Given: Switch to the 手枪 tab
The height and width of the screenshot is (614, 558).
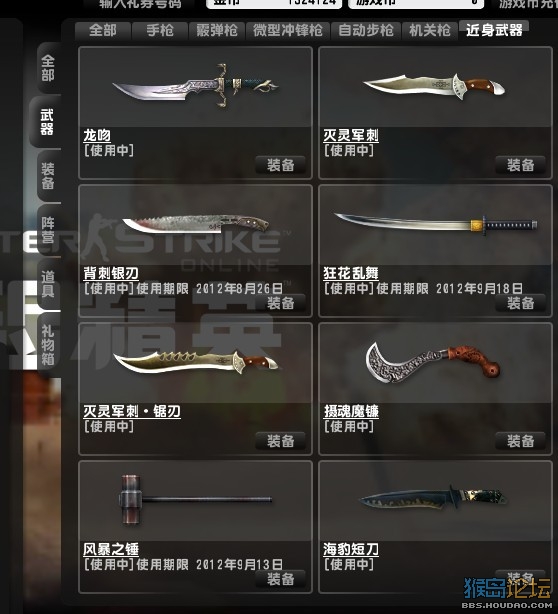Looking at the screenshot, I should coord(160,30).
